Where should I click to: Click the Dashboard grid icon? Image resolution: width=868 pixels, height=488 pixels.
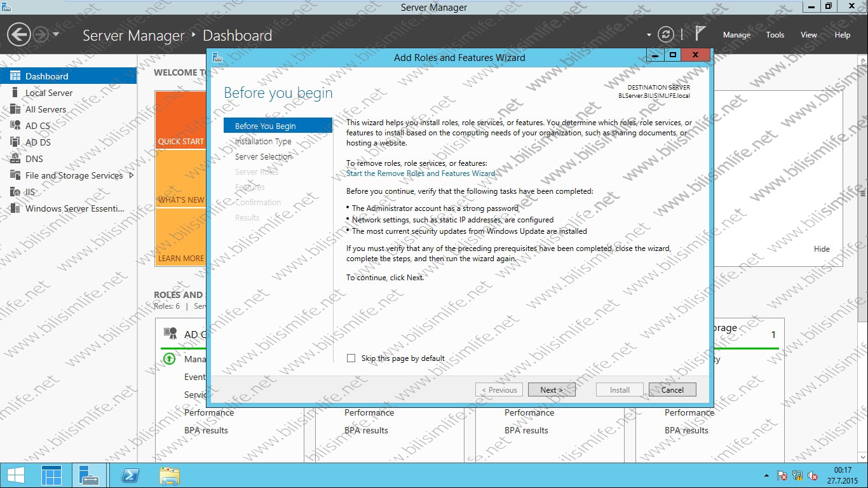point(15,76)
